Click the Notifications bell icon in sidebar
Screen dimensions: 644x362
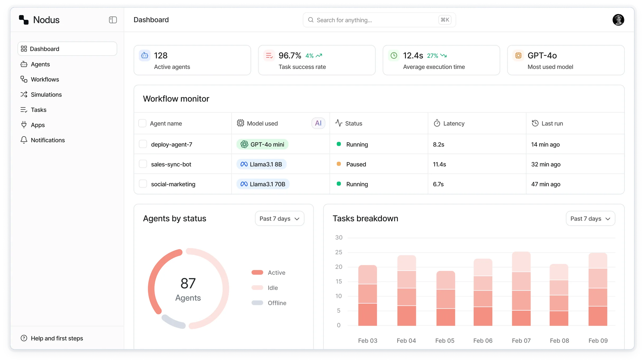click(24, 140)
